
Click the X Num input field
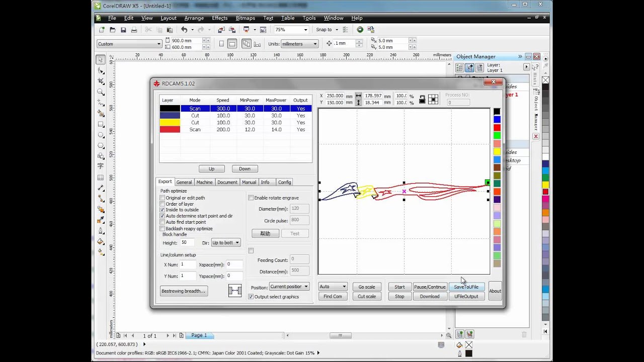point(188,264)
